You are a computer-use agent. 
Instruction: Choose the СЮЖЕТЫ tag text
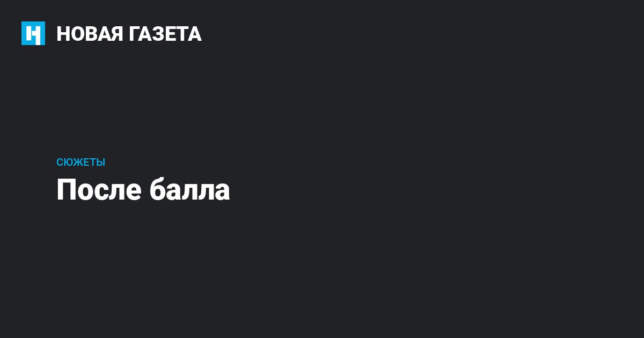point(80,163)
